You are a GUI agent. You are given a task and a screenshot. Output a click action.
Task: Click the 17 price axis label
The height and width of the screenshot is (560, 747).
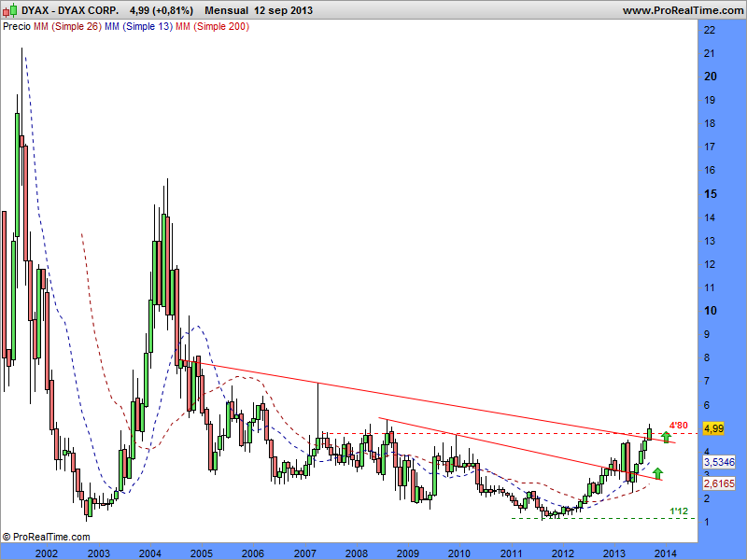point(710,147)
